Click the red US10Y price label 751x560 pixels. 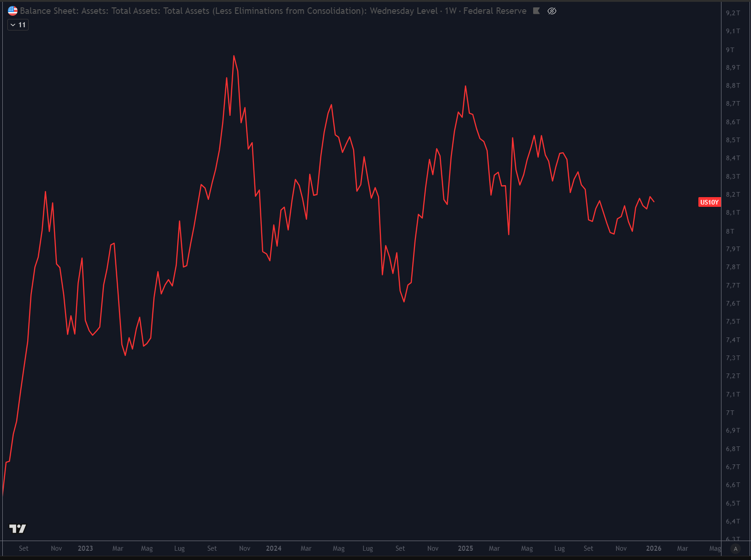(709, 202)
